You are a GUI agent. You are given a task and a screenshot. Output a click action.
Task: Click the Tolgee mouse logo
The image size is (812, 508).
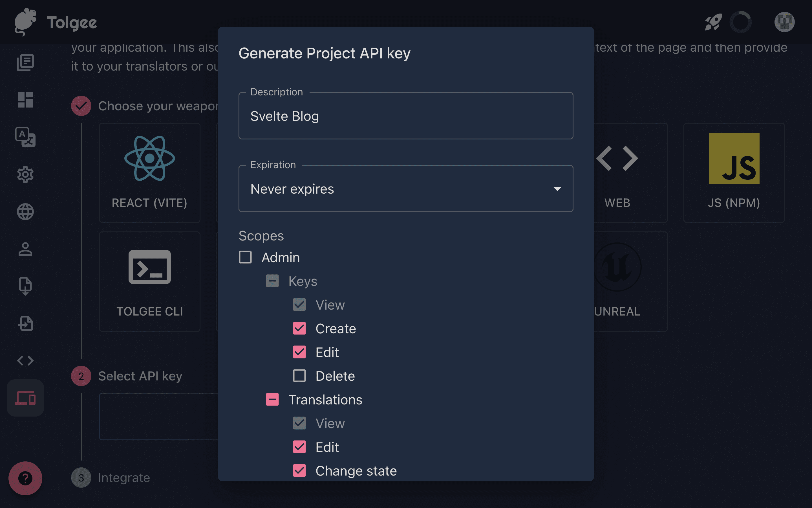point(25,22)
